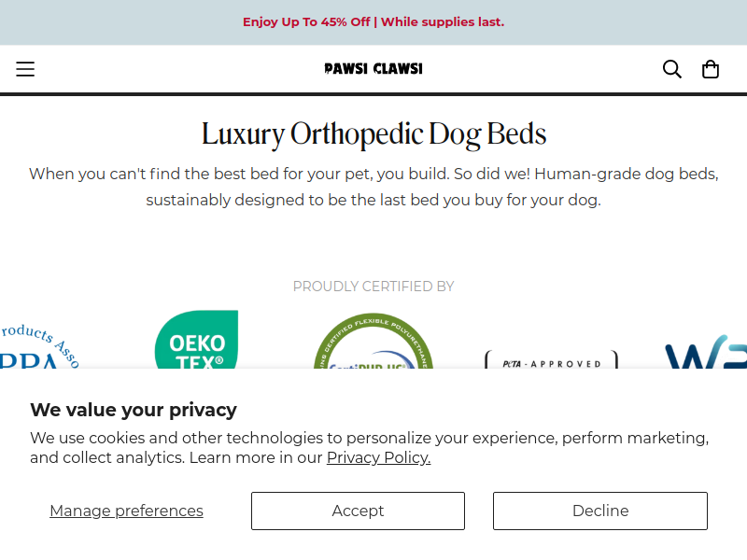Accept the cookie consent
Image resolution: width=747 pixels, height=560 pixels.
click(x=358, y=511)
